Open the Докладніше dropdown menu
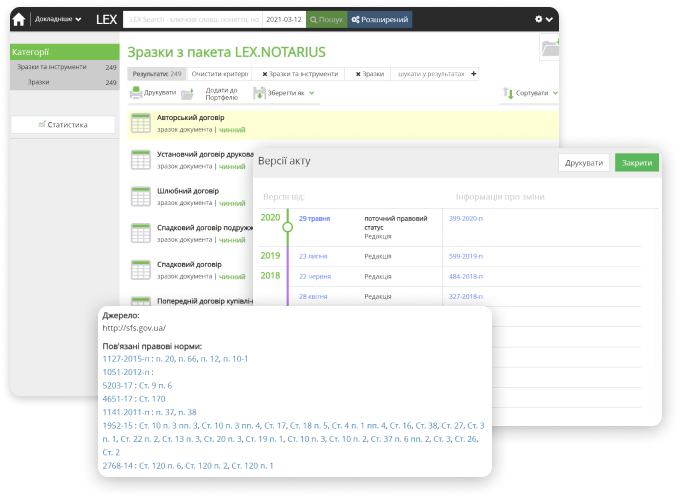 [x=58, y=19]
